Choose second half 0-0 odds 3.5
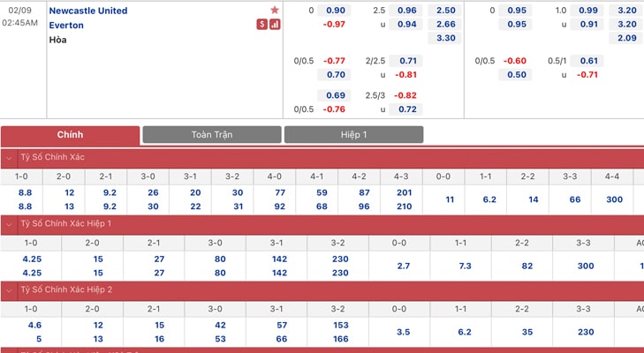The height and width of the screenshot is (353, 644). [x=403, y=332]
